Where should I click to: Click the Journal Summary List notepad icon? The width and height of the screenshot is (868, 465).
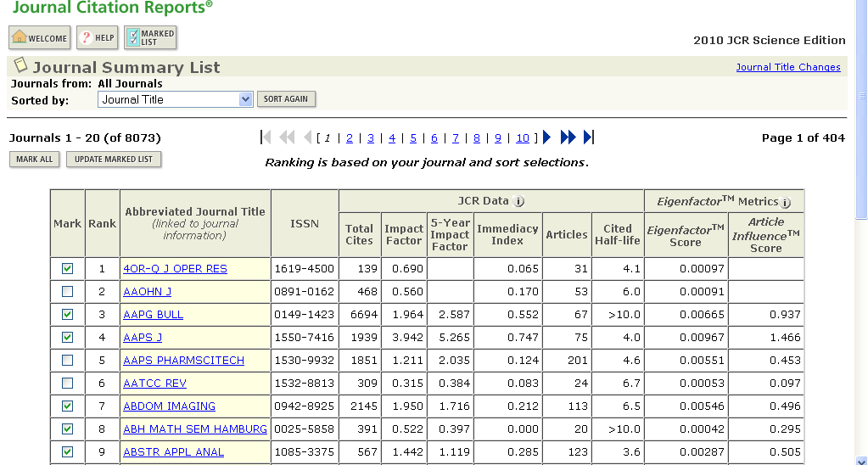click(x=20, y=65)
